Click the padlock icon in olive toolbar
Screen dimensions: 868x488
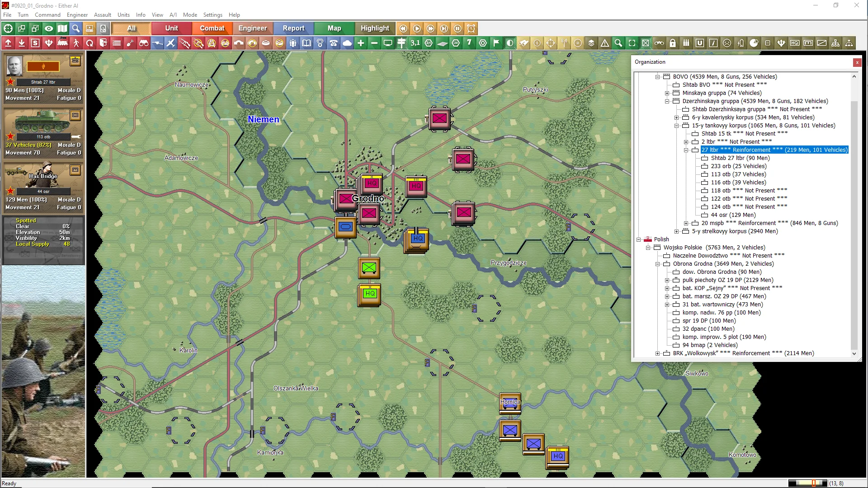tap(673, 43)
